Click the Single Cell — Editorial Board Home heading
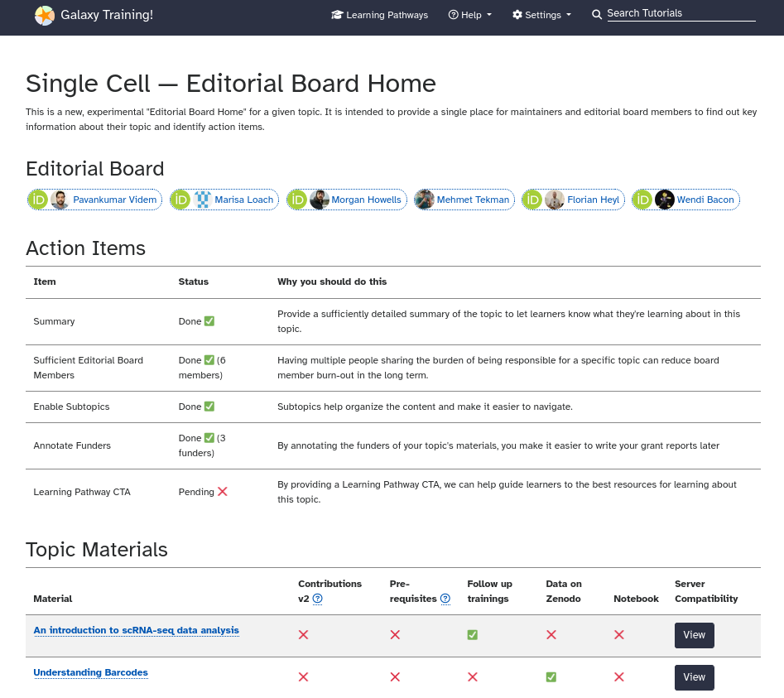Viewport: 784px width, 698px height. tap(230, 84)
